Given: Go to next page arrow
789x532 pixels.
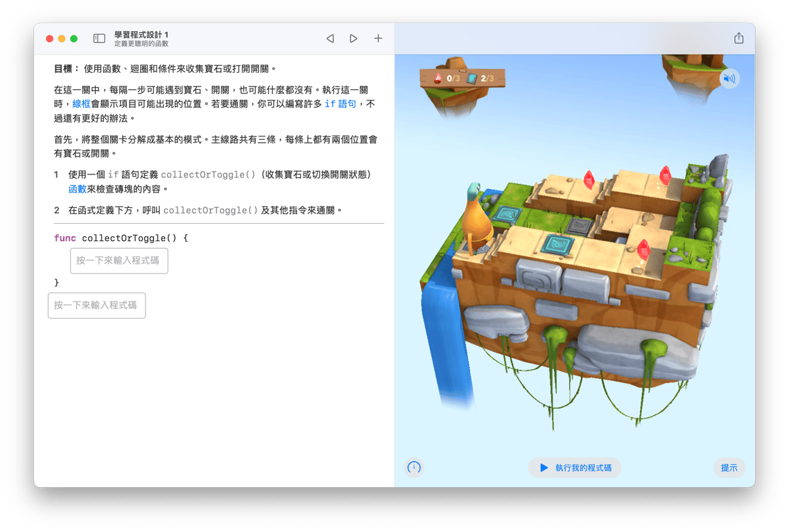Looking at the screenshot, I should tap(354, 38).
